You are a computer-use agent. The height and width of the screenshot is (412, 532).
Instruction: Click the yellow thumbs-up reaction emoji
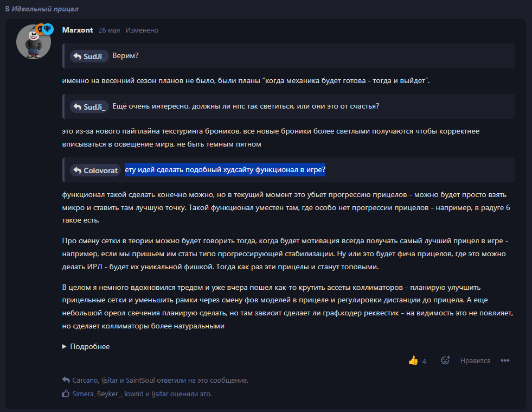[x=413, y=360]
